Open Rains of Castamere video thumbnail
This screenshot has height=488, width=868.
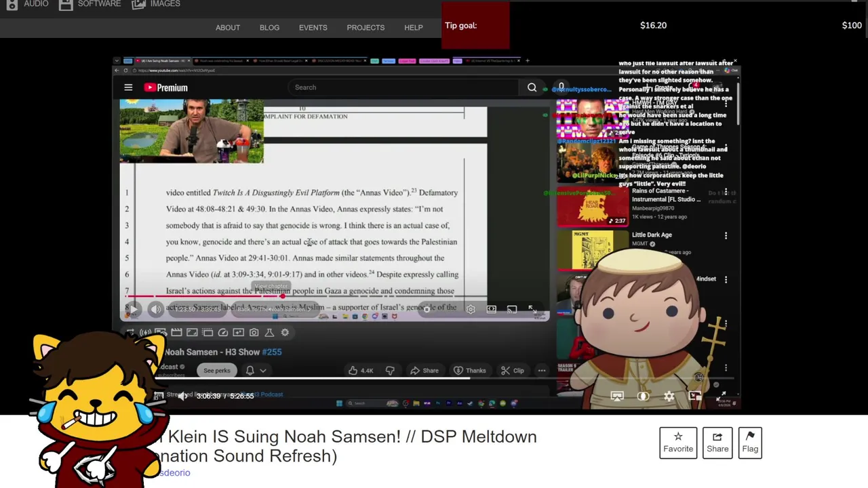[x=592, y=206]
